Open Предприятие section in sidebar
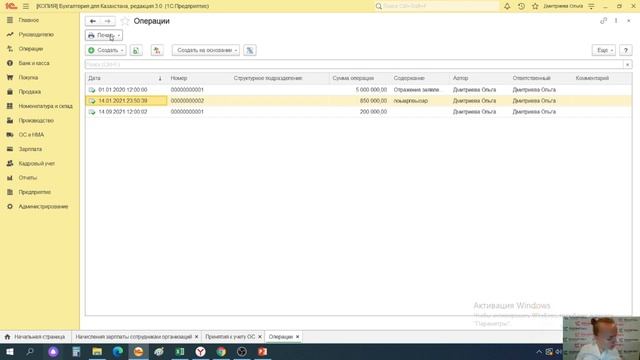 pyautogui.click(x=34, y=192)
